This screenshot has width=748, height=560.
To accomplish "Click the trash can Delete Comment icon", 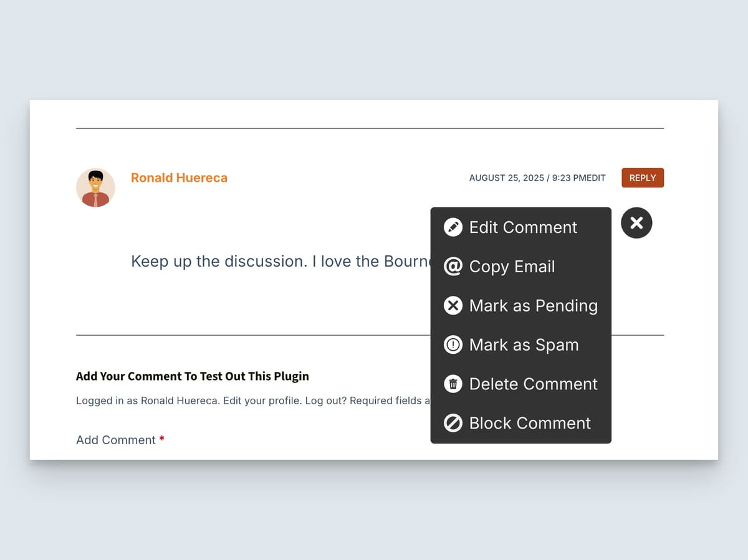I will tap(453, 384).
